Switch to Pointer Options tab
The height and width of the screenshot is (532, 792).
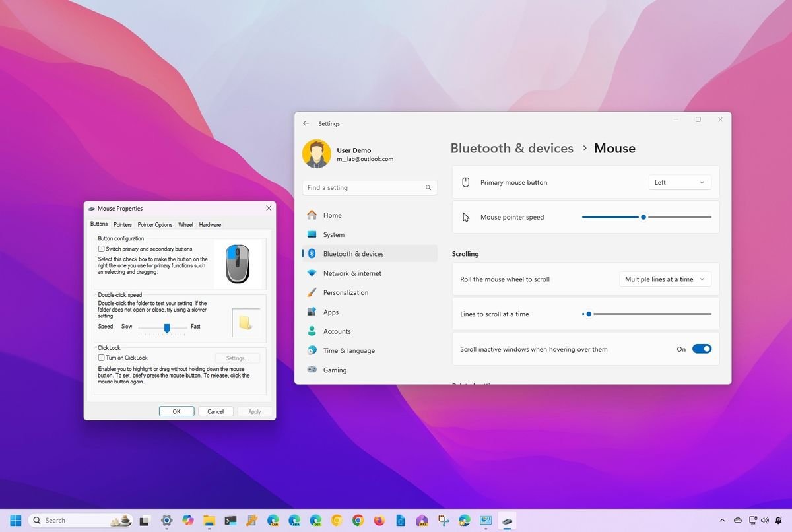[155, 224]
